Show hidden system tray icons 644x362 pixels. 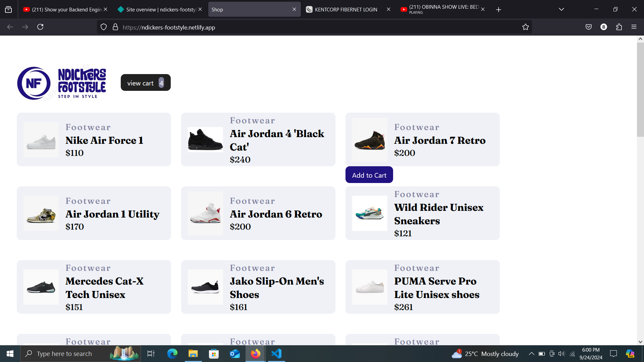531,354
